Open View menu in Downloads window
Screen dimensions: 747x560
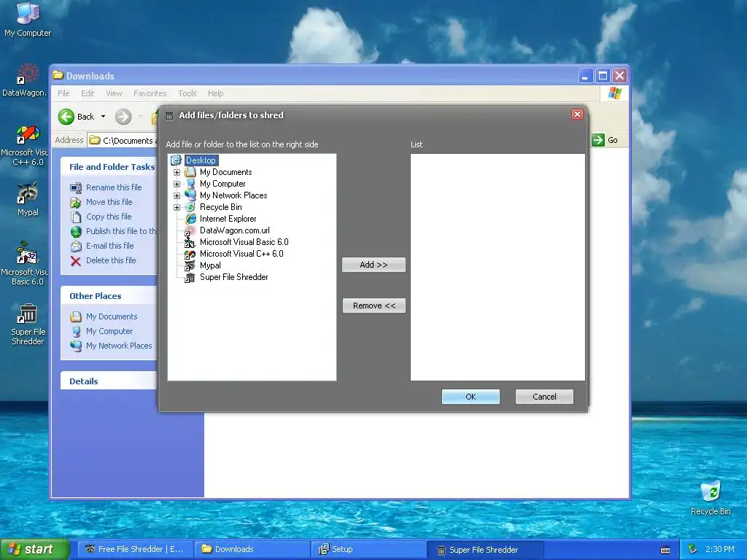[x=114, y=93]
